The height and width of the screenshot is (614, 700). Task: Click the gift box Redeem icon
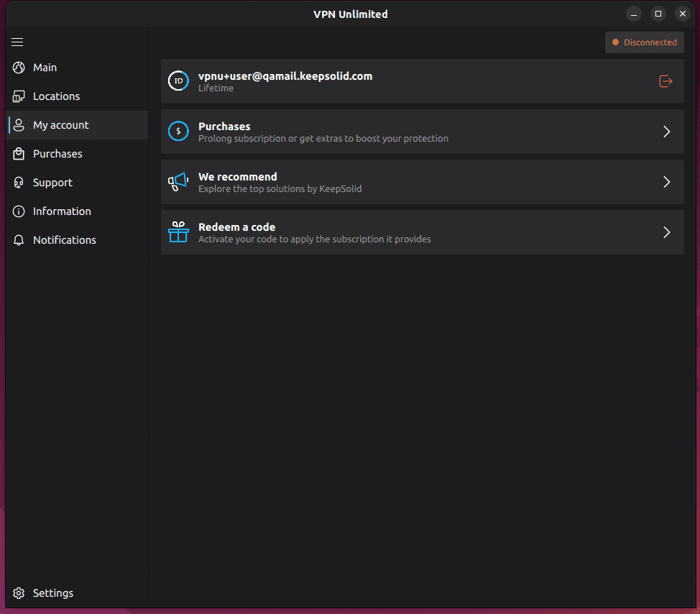coord(178,232)
